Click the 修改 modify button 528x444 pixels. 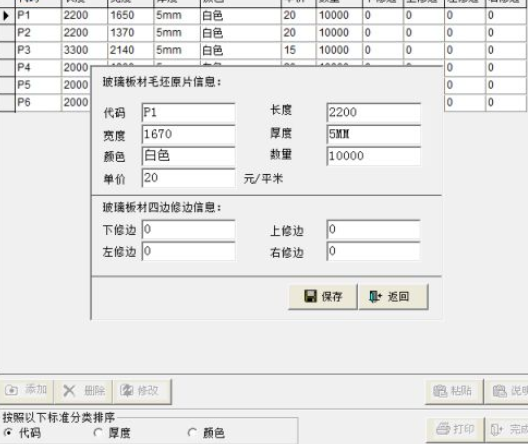142,391
